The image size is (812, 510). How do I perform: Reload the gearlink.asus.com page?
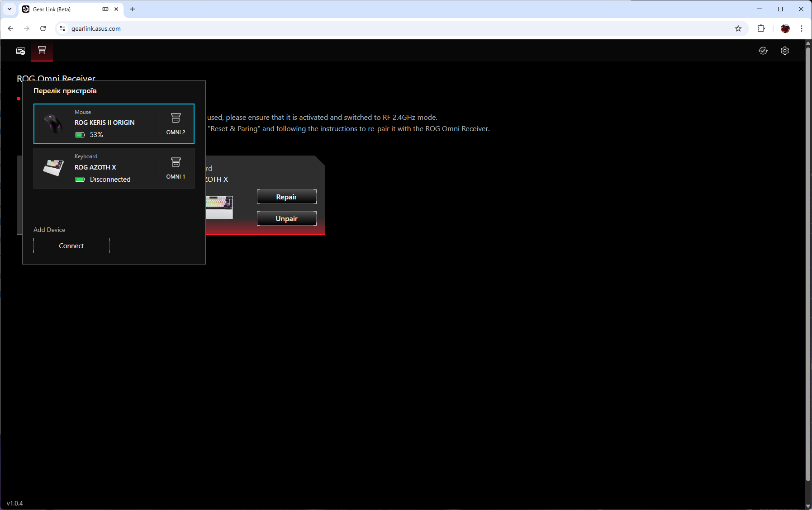pyautogui.click(x=43, y=28)
